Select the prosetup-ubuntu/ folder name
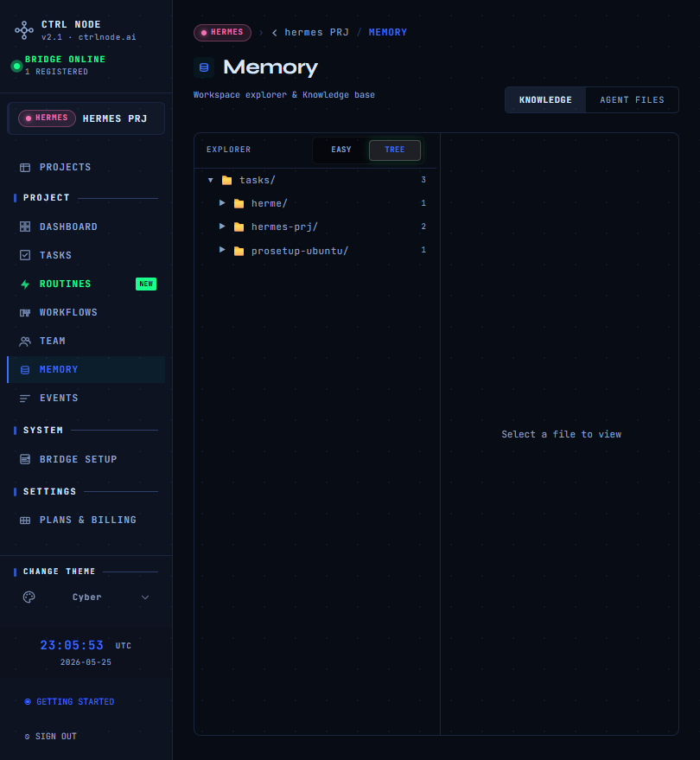This screenshot has width=700, height=760. [x=299, y=251]
